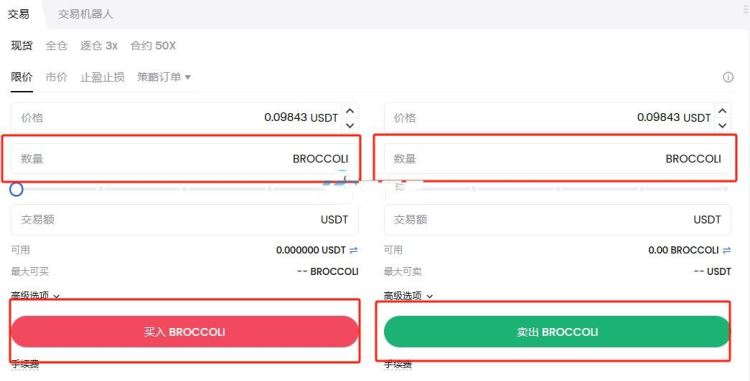This screenshot has width=750, height=381.
Task: Expand sell-side 高级选项
Action: (408, 296)
